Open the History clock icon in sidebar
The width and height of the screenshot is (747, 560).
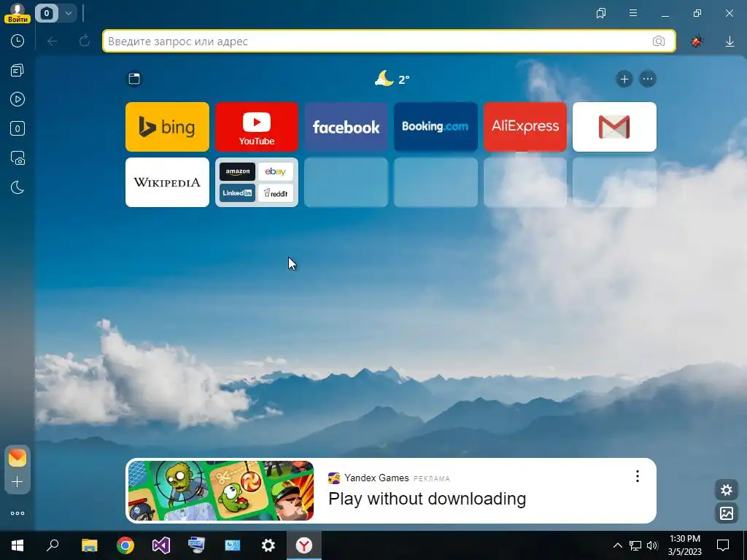(18, 41)
